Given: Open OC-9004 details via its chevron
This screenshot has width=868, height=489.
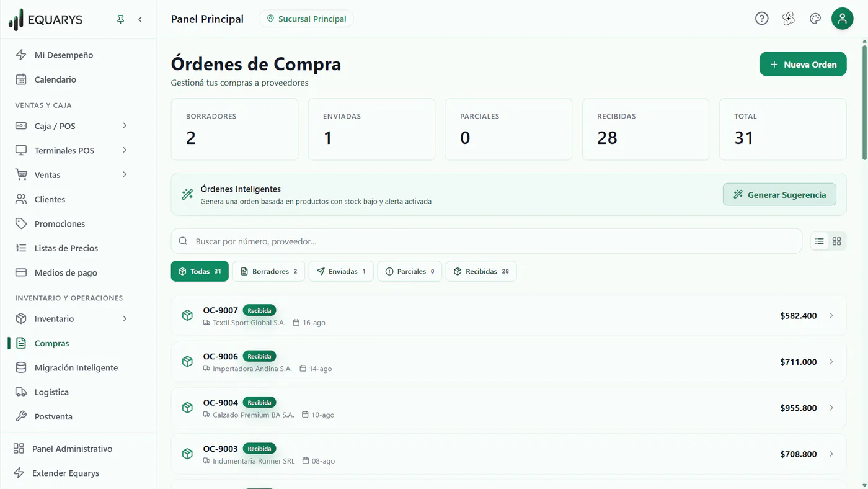Looking at the screenshot, I should 831,408.
